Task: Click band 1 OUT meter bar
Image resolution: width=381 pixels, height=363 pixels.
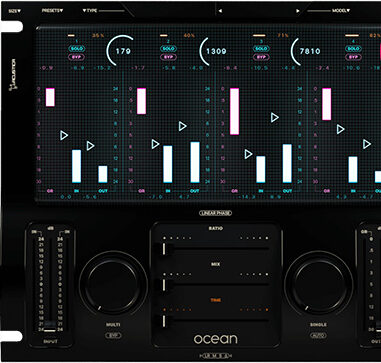Action: [x=103, y=174]
